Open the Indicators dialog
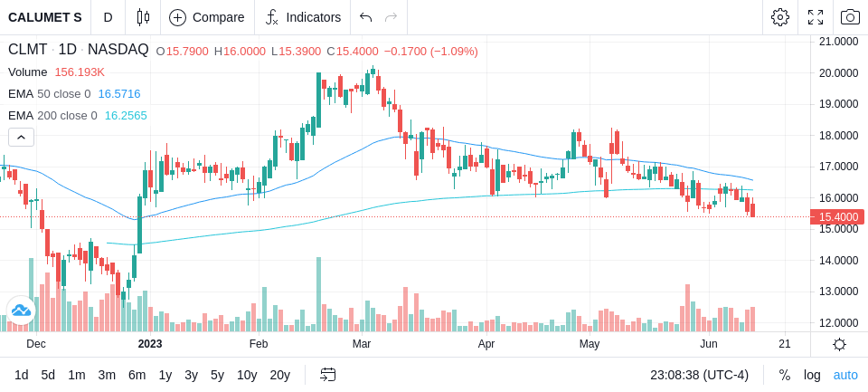Screen dimensions: 868x392 (303, 17)
